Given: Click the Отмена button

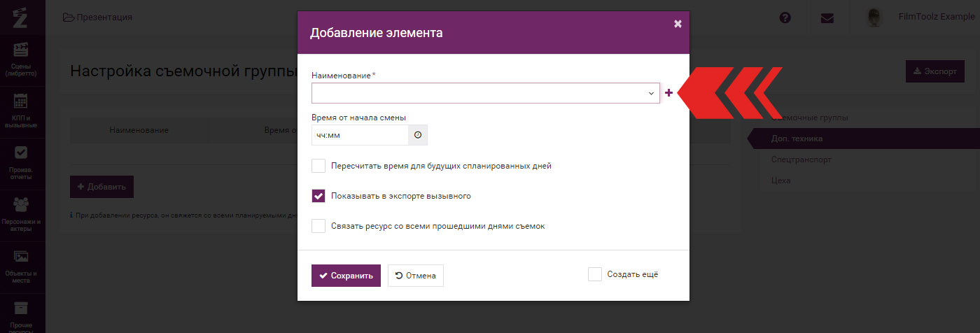Looking at the screenshot, I should (x=416, y=276).
